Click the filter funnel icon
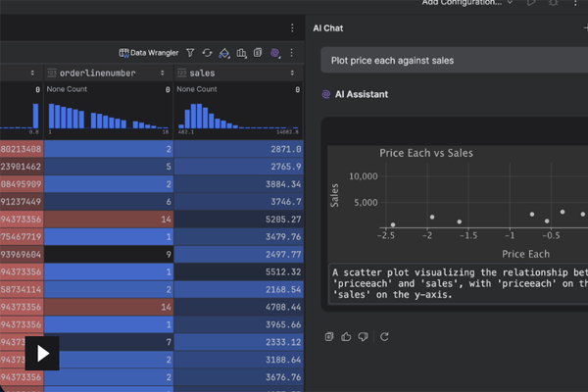Viewport: 588px width, 392px height. (190, 53)
